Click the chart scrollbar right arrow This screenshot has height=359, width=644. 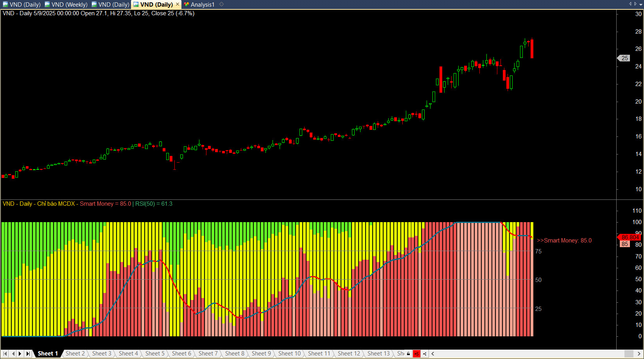pos(639,354)
